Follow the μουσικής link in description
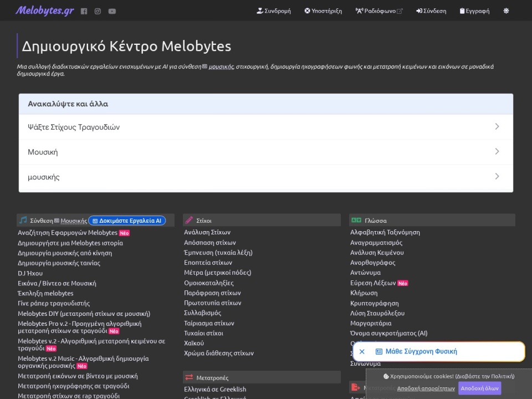 221,67
